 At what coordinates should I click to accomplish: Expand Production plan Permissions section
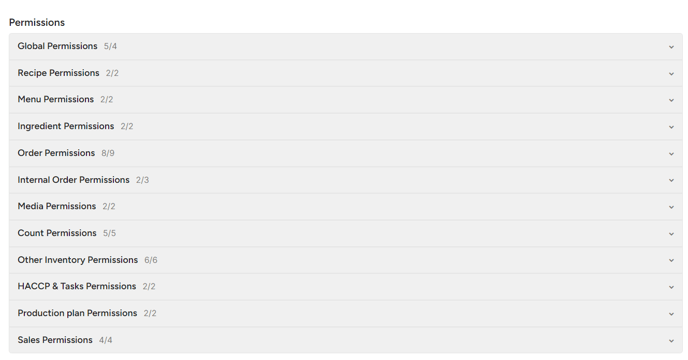pos(346,313)
